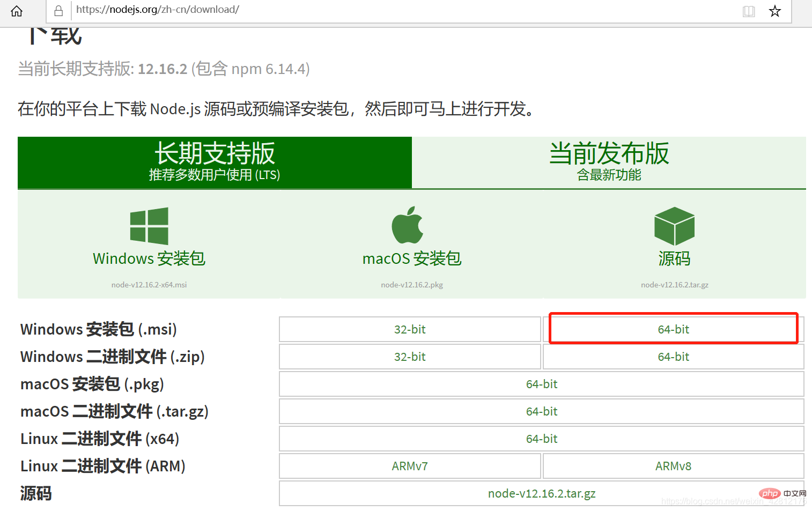The height and width of the screenshot is (511, 812).
Task: Click the node-v12.16.2.pkg filename text
Action: tap(412, 285)
